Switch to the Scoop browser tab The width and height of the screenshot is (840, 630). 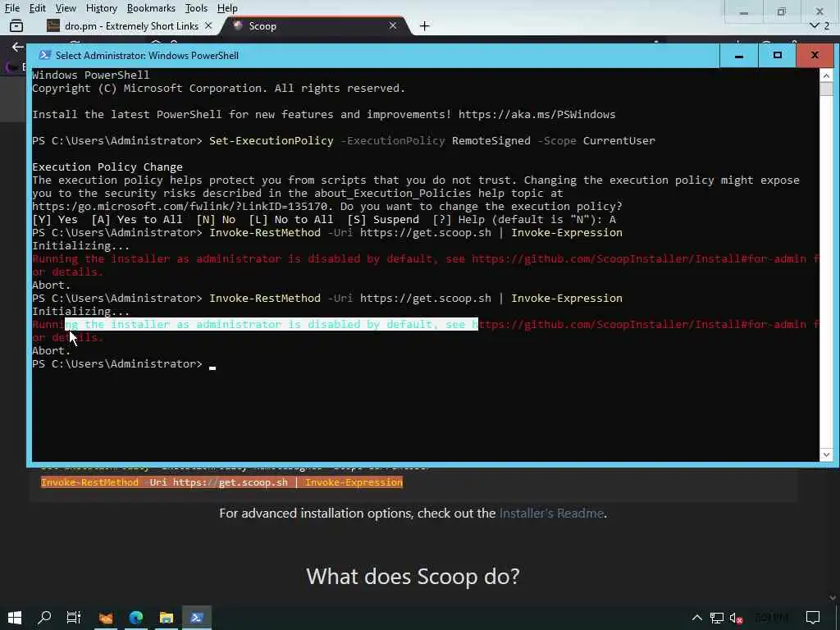click(316, 25)
